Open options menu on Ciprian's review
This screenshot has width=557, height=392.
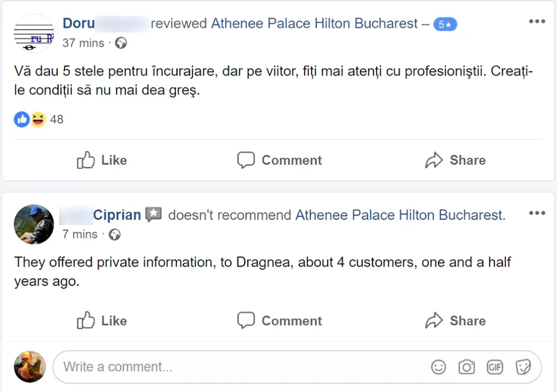pyautogui.click(x=536, y=213)
